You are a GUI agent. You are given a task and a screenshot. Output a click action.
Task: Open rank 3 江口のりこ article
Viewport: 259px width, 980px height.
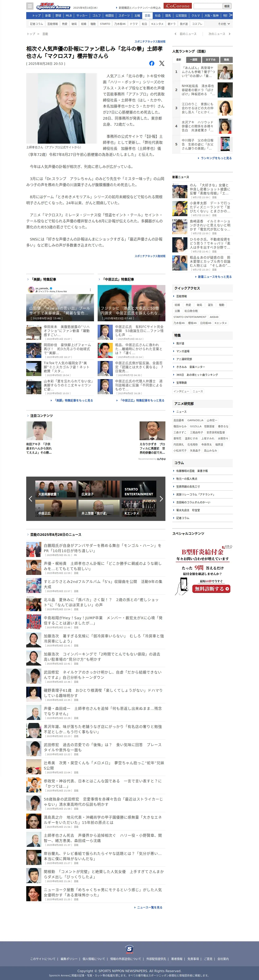tap(202, 108)
